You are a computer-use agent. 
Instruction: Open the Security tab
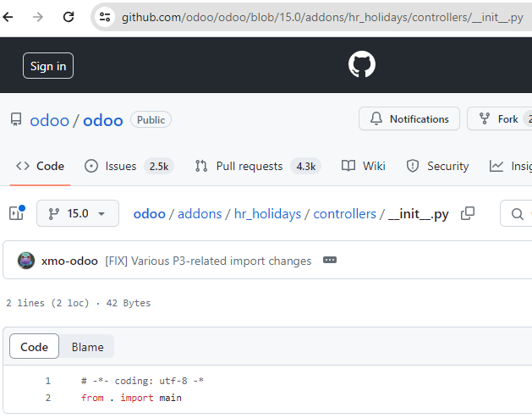click(437, 166)
